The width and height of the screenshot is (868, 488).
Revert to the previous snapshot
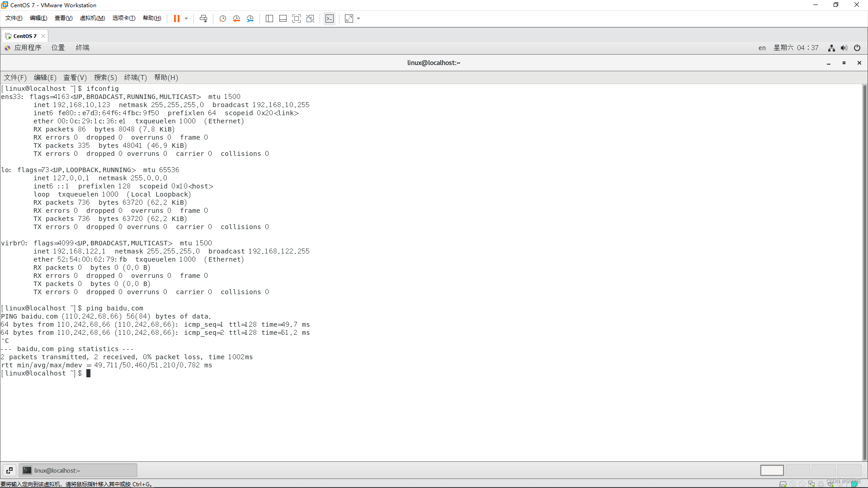pyautogui.click(x=236, y=19)
